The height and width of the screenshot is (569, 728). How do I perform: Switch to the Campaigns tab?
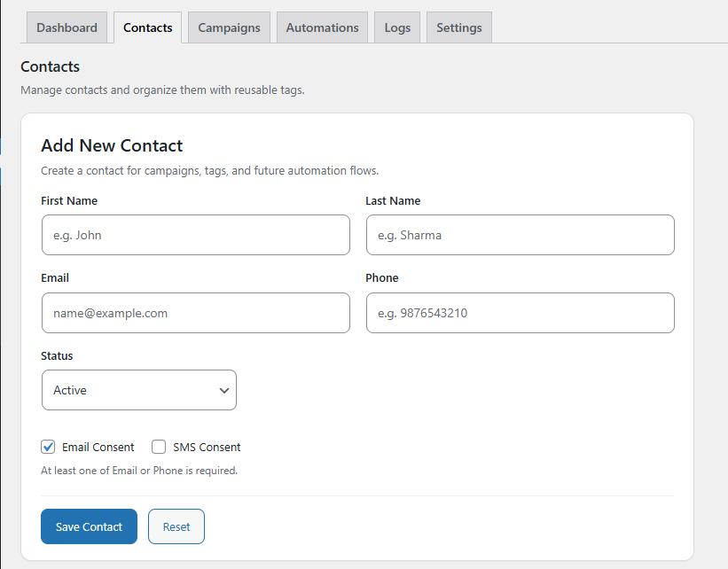229,27
